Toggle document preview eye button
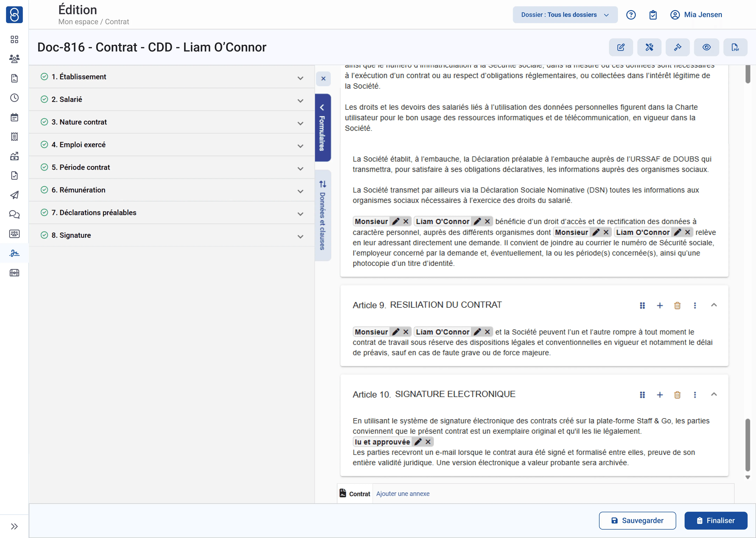Image resolution: width=756 pixels, height=538 pixels. tap(707, 47)
